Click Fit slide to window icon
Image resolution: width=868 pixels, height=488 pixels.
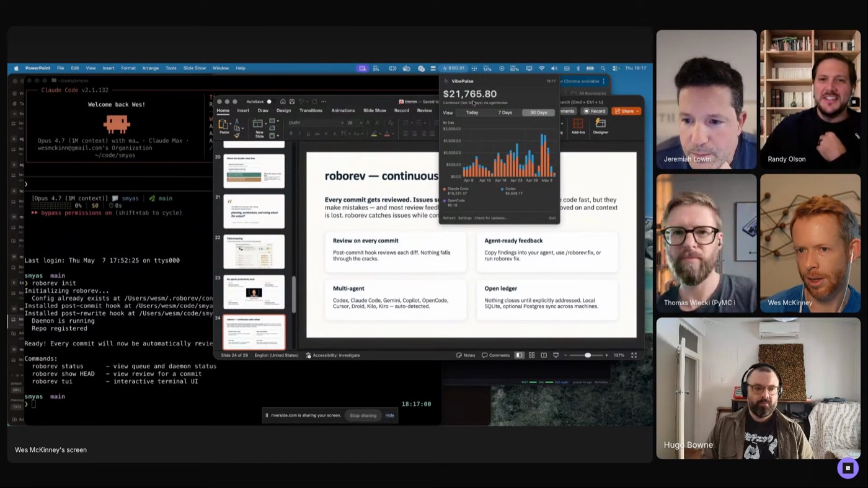[x=634, y=355]
